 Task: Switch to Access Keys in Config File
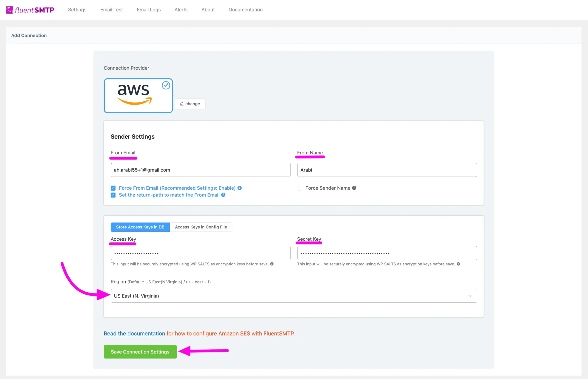tap(201, 227)
